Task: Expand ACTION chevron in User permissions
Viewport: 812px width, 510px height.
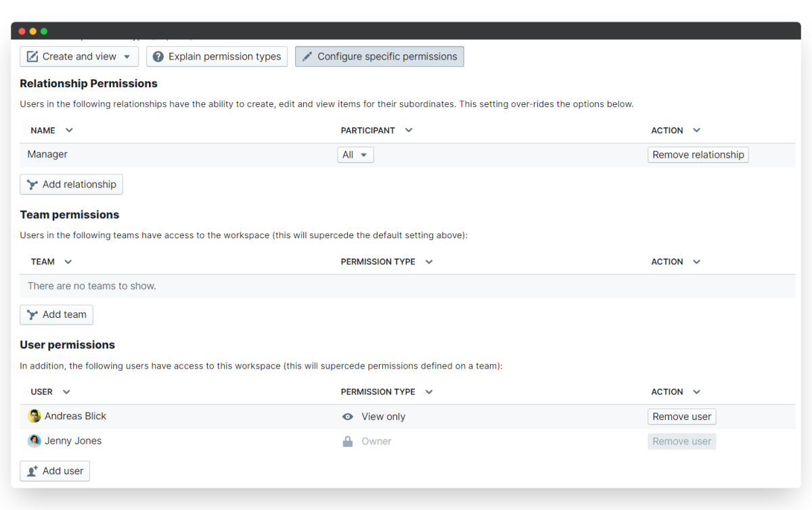Action: point(697,392)
